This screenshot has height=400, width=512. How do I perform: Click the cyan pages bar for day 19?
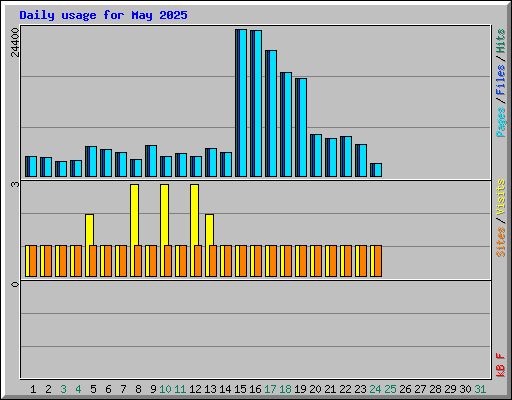click(303, 127)
